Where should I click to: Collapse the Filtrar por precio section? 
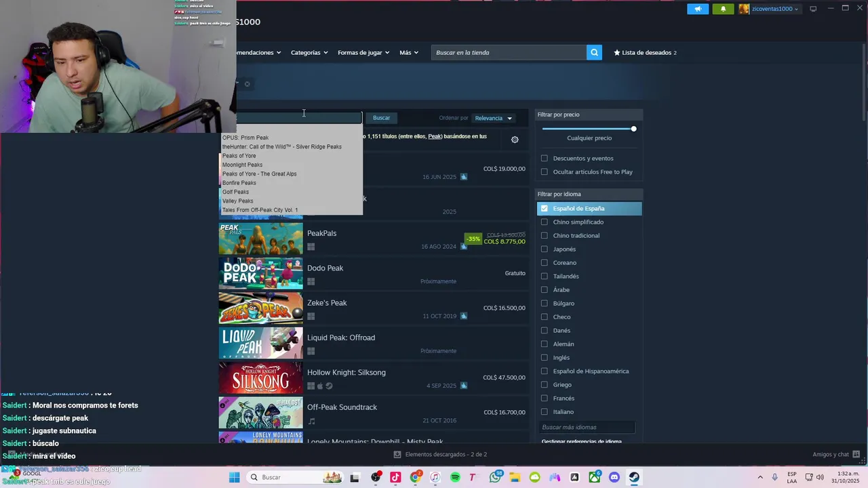pos(589,115)
